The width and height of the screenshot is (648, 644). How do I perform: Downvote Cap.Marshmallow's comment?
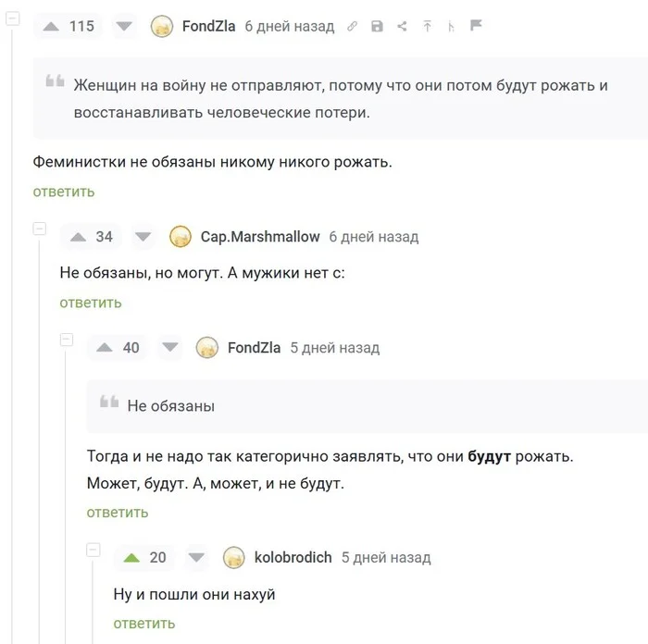coord(143,237)
